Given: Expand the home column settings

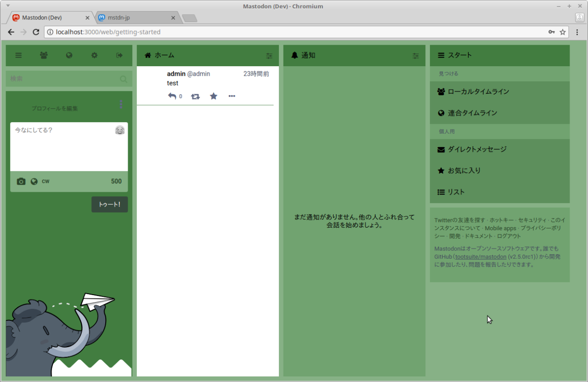Looking at the screenshot, I should (x=269, y=56).
